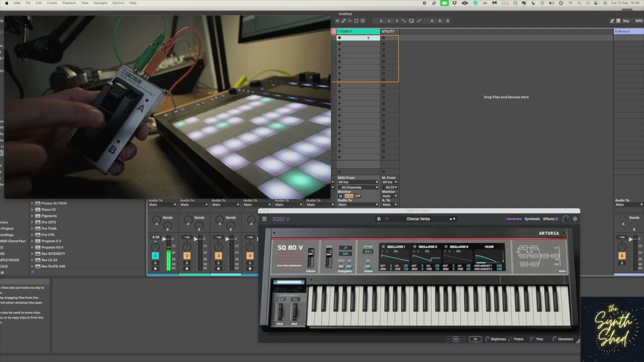
Task: Open the Create menu
Action: coord(52,3)
